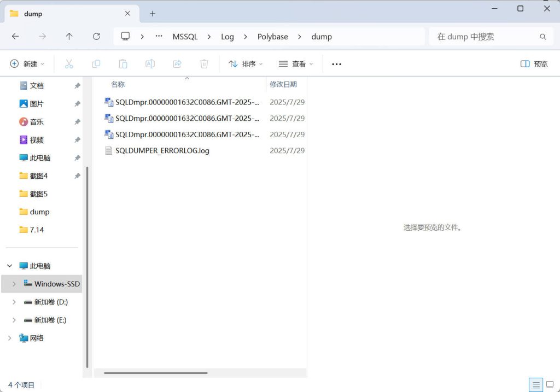Viewport: 560px width, 392px height.
Task: Click the Paste clipboard icon
Action: [123, 64]
